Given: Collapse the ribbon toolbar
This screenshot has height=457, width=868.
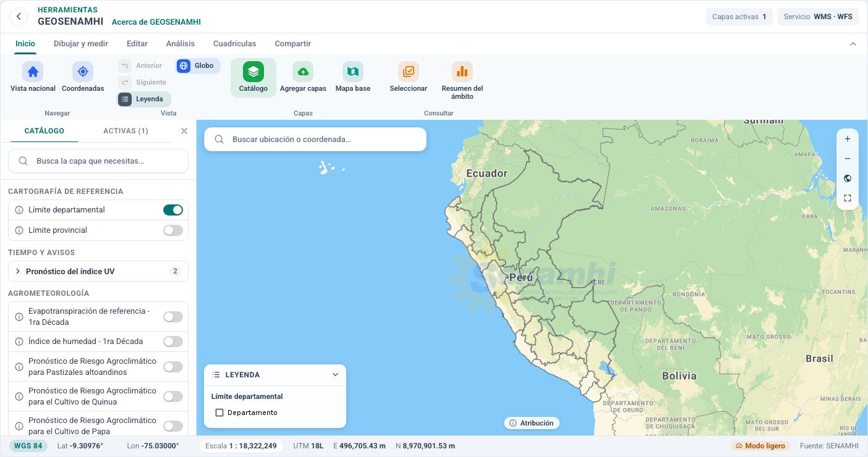Looking at the screenshot, I should coord(853,44).
